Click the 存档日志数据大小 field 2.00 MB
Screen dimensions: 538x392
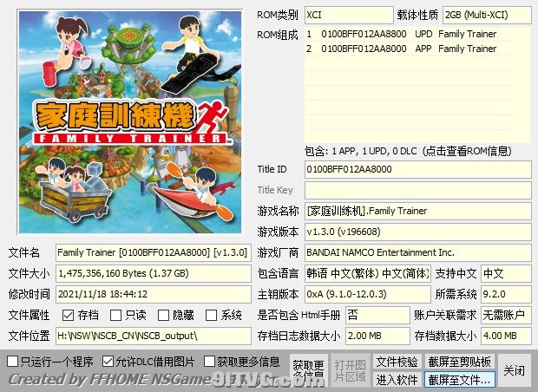[377, 336]
